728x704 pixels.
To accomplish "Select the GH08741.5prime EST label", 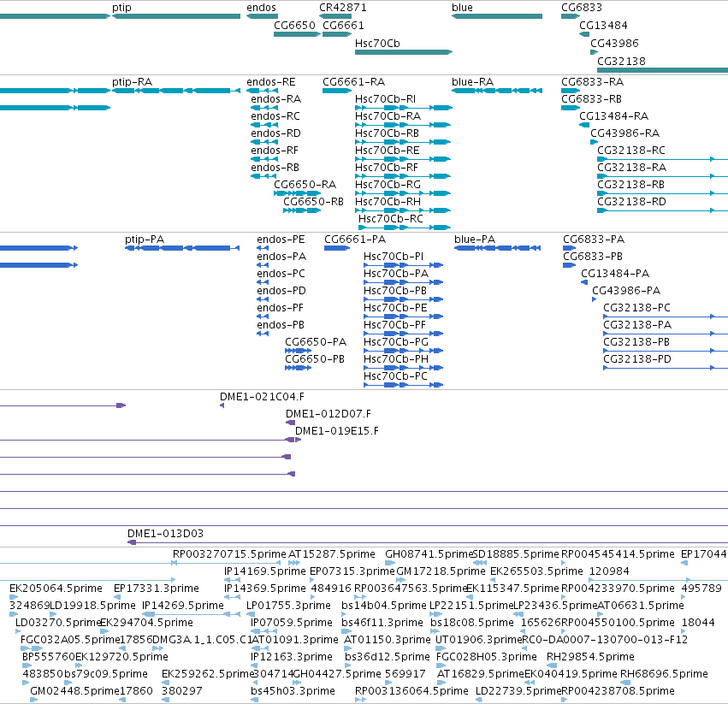I will [x=429, y=554].
